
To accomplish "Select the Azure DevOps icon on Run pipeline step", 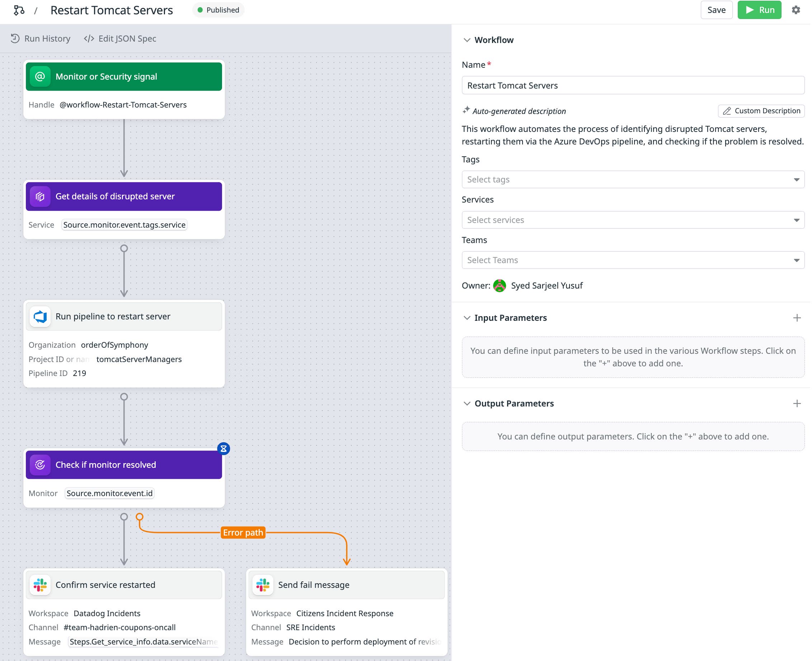I will coord(40,316).
